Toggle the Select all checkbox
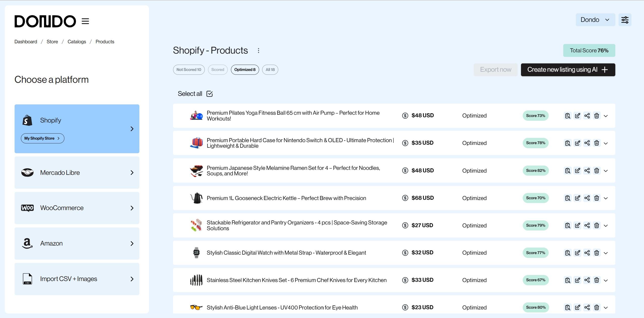 pyautogui.click(x=209, y=94)
